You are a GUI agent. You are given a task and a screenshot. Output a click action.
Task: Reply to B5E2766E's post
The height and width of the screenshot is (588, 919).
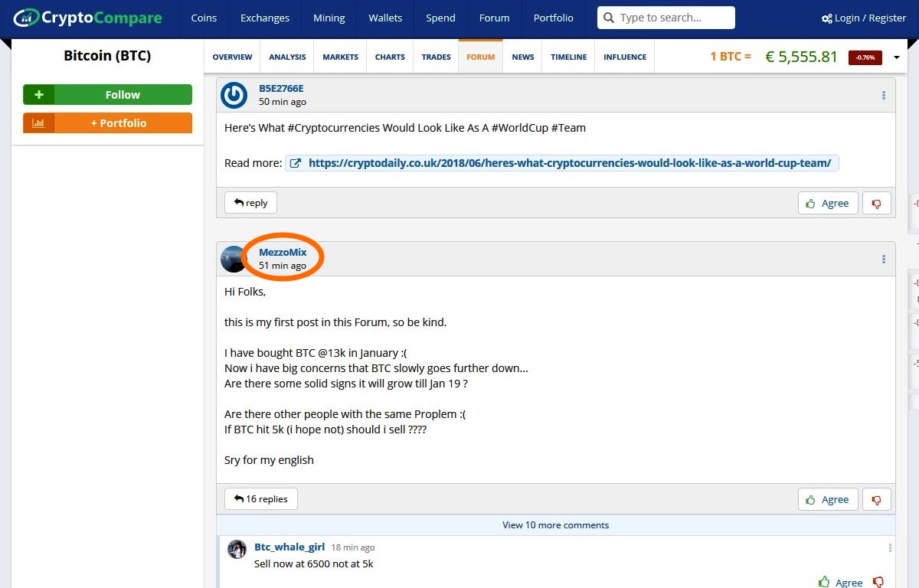(250, 203)
